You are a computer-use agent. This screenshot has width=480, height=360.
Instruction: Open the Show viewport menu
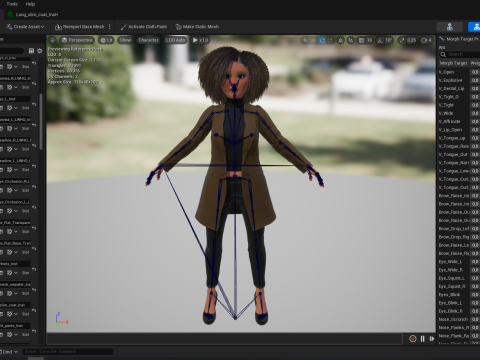point(125,40)
